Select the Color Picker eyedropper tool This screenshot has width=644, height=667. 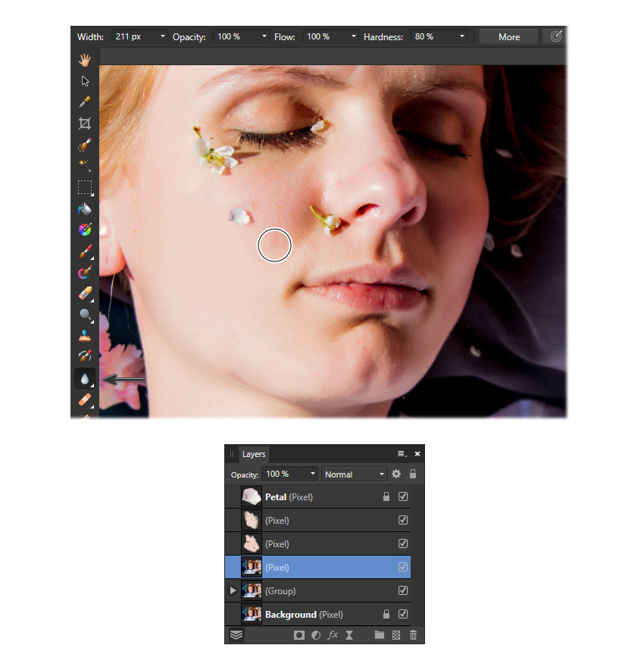[85, 102]
